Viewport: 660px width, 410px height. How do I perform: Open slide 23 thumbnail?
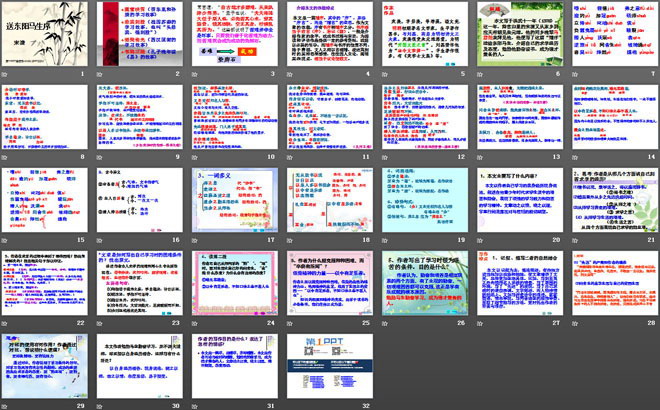139,287
